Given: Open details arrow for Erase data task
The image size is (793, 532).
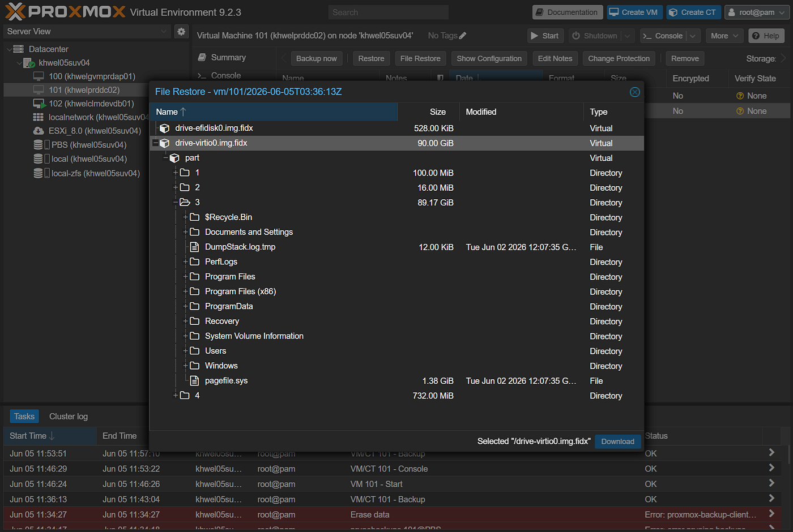Looking at the screenshot, I should [771, 514].
